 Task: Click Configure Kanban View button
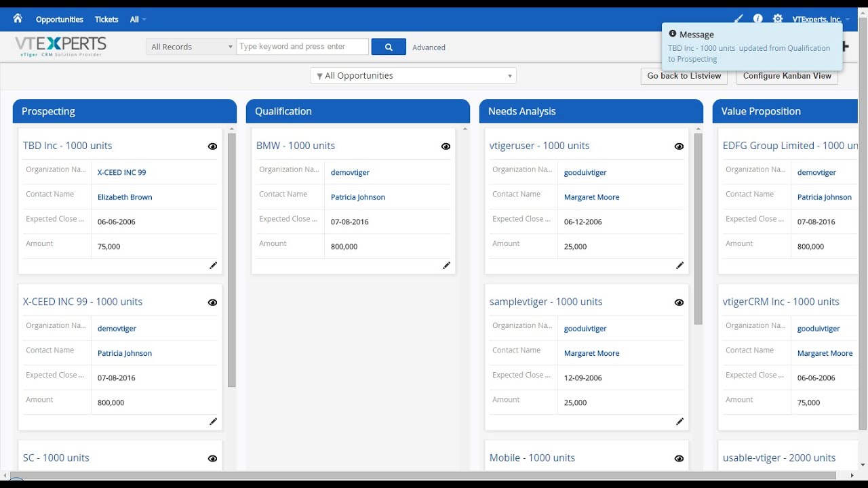pos(787,76)
